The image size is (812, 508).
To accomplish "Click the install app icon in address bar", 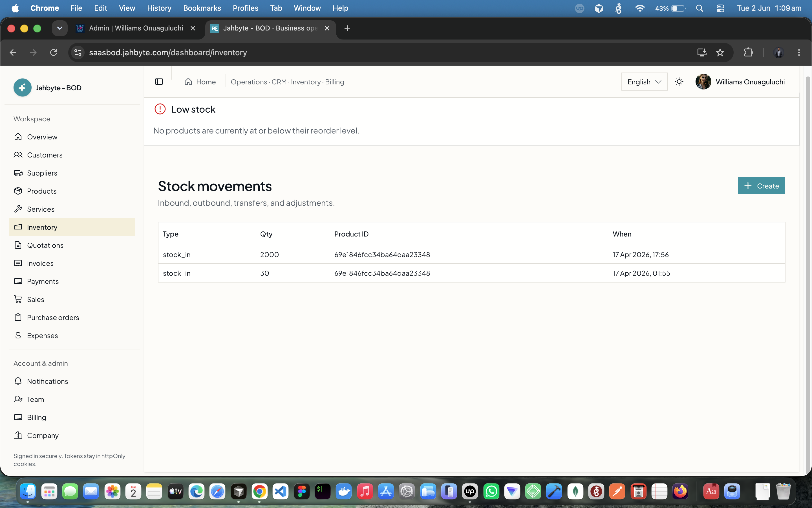I will point(701,52).
